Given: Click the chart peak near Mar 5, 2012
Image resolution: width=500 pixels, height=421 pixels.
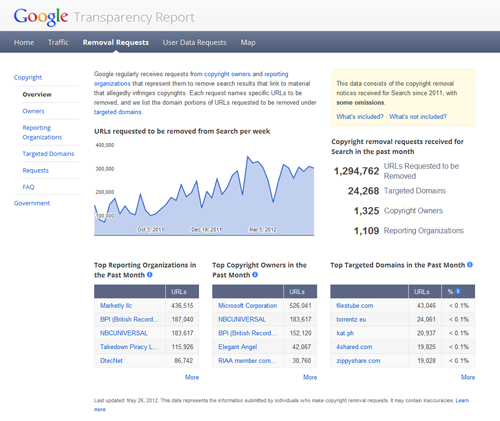Looking at the screenshot, I should (x=247, y=156).
